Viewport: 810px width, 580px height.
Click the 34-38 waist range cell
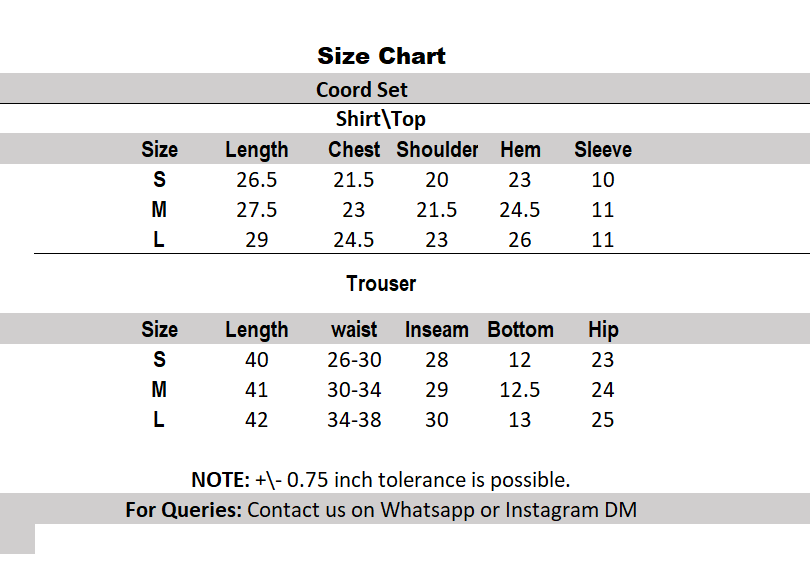[354, 420]
